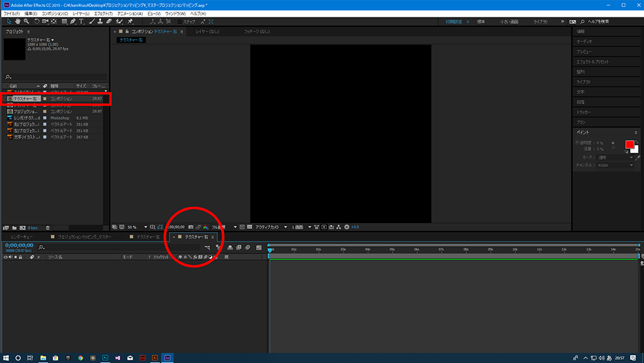Delete selected item with trash icon
The image size is (644, 363).
[x=48, y=228]
